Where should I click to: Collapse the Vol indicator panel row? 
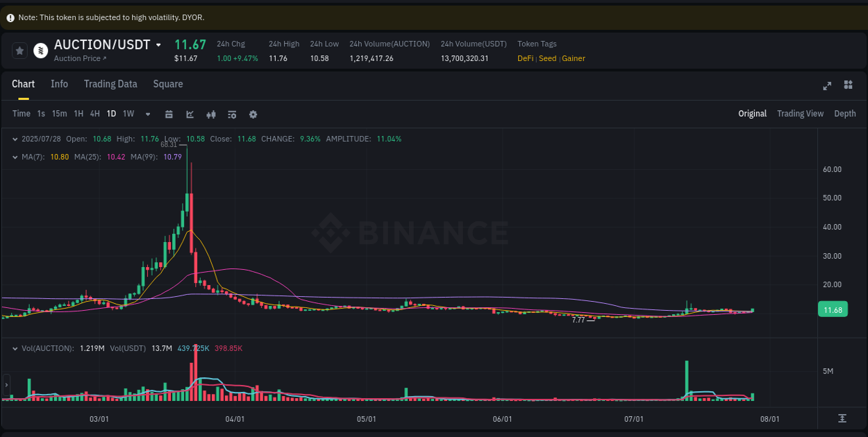pyautogui.click(x=14, y=348)
